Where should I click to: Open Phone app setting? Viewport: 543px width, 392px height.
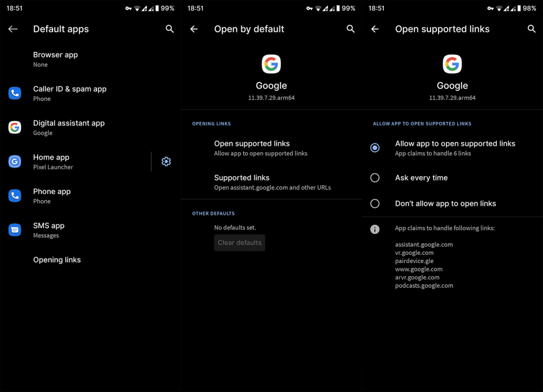90,196
